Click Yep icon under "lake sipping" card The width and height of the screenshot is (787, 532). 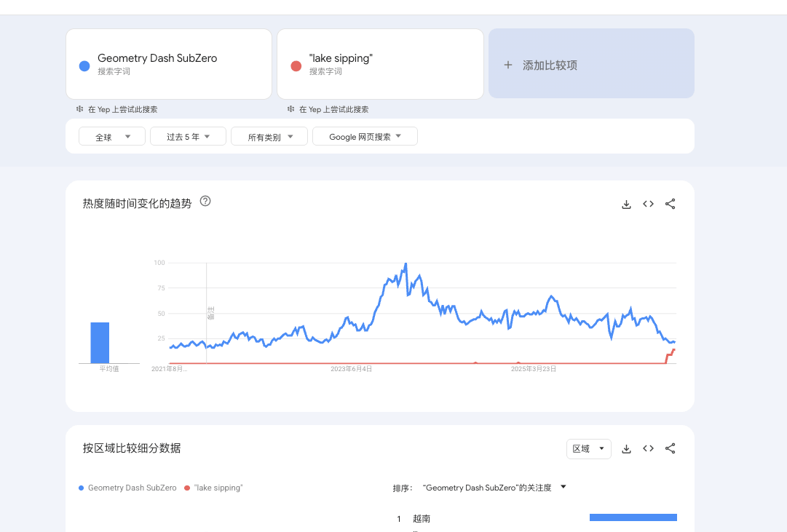pos(290,109)
